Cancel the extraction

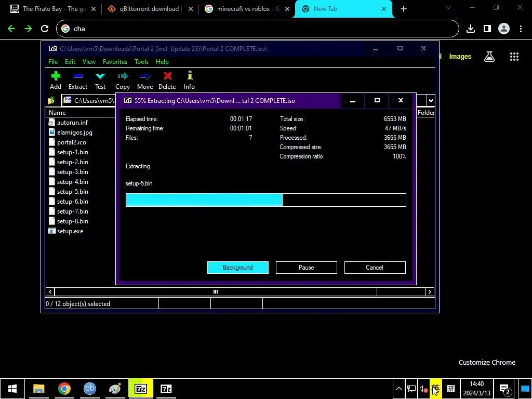pyautogui.click(x=375, y=268)
